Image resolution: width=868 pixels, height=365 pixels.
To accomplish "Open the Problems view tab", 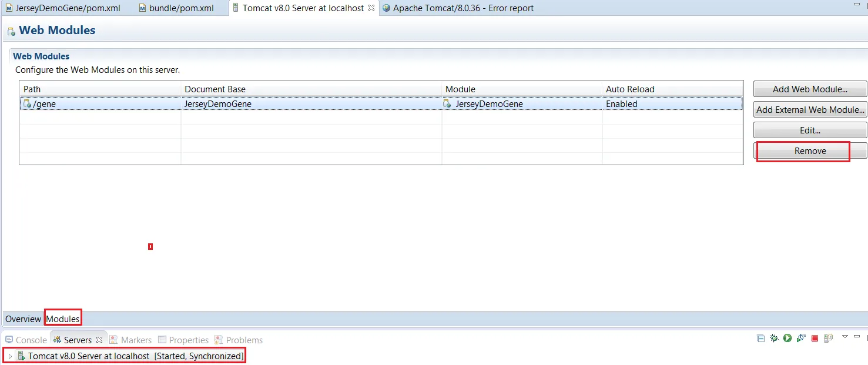I will (x=239, y=340).
